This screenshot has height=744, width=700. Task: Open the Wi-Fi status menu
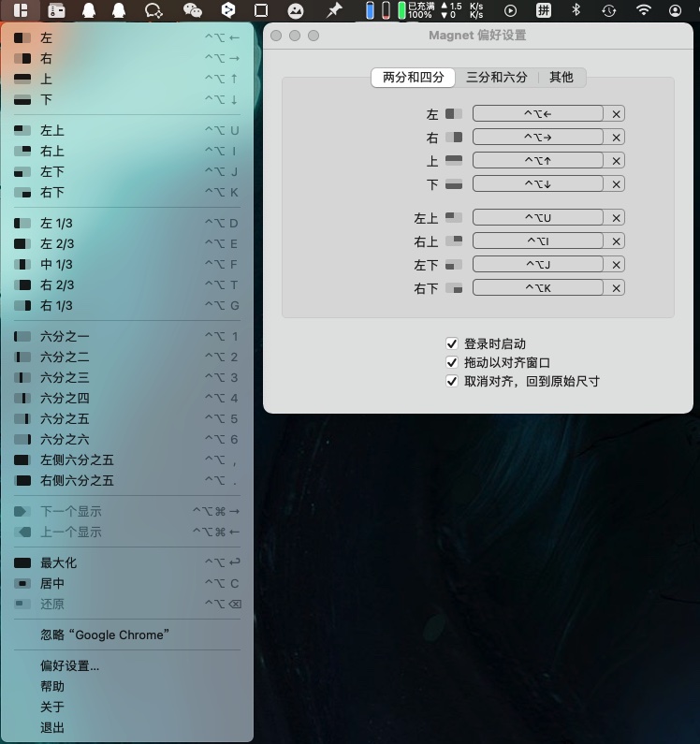(x=644, y=9)
